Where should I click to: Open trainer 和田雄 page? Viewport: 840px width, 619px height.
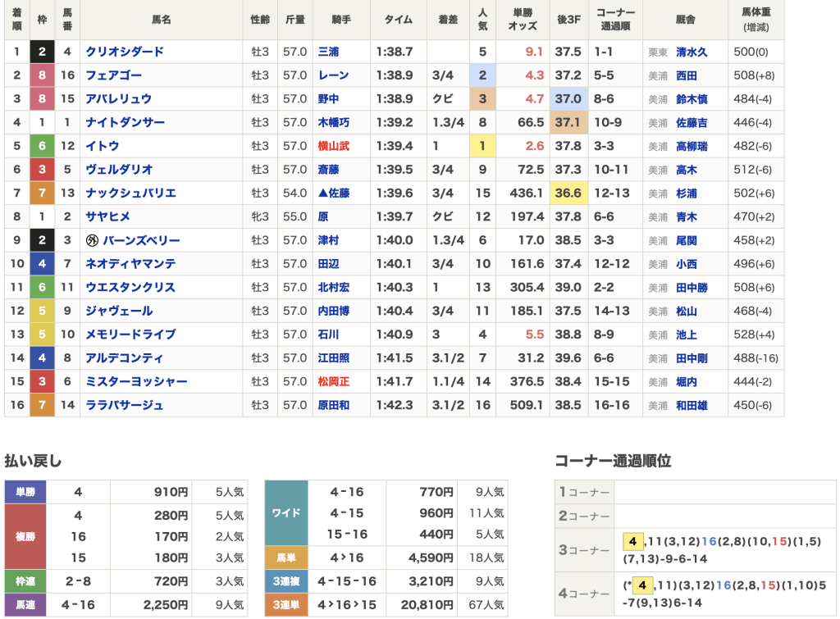pyautogui.click(x=692, y=406)
